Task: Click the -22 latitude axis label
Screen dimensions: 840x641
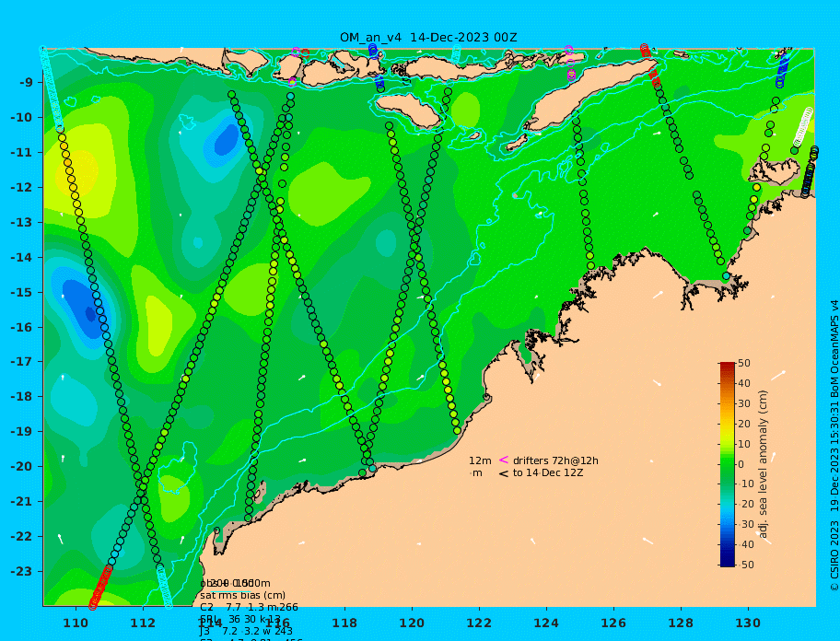Action: pyautogui.click(x=21, y=537)
